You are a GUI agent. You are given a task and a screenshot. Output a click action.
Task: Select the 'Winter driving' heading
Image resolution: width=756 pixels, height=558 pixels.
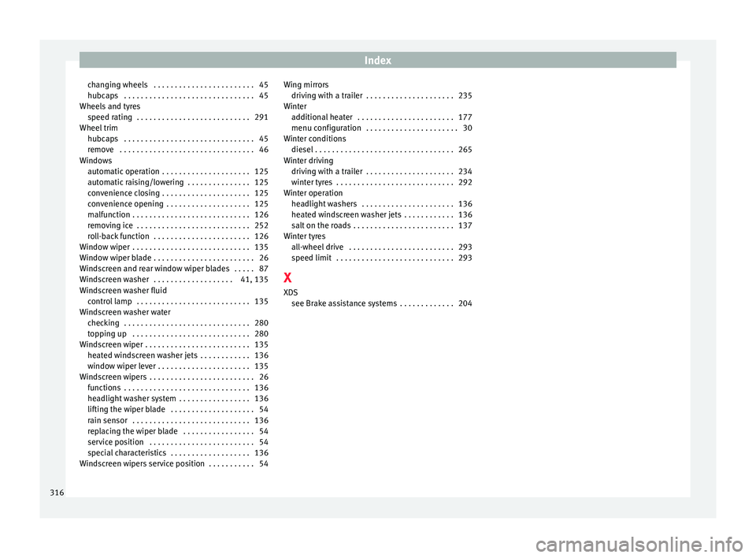click(308, 161)
